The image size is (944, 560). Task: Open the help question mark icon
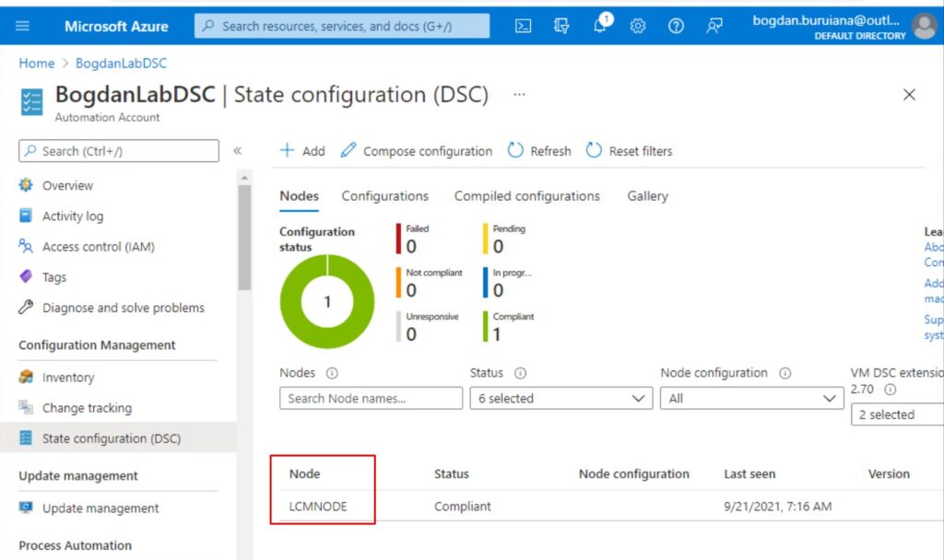(676, 26)
